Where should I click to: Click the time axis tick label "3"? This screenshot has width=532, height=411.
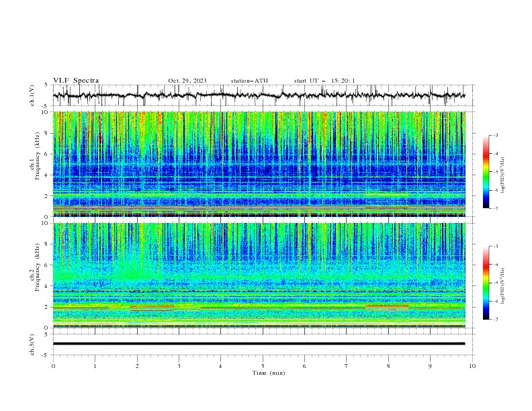pos(179,366)
